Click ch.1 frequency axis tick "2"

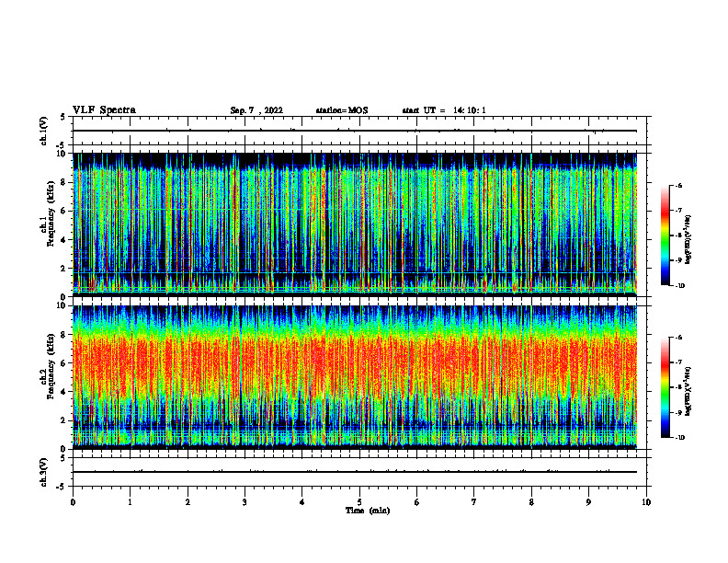coord(64,269)
